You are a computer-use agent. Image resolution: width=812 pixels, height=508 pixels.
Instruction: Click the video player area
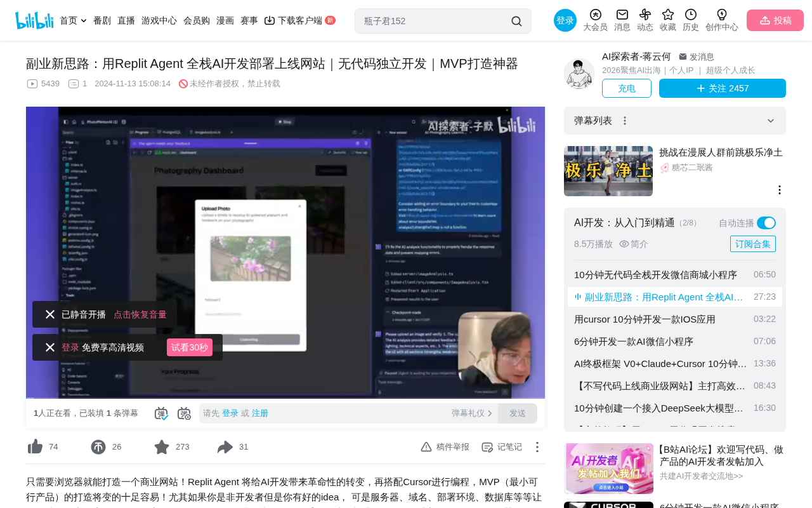pyautogui.click(x=285, y=253)
